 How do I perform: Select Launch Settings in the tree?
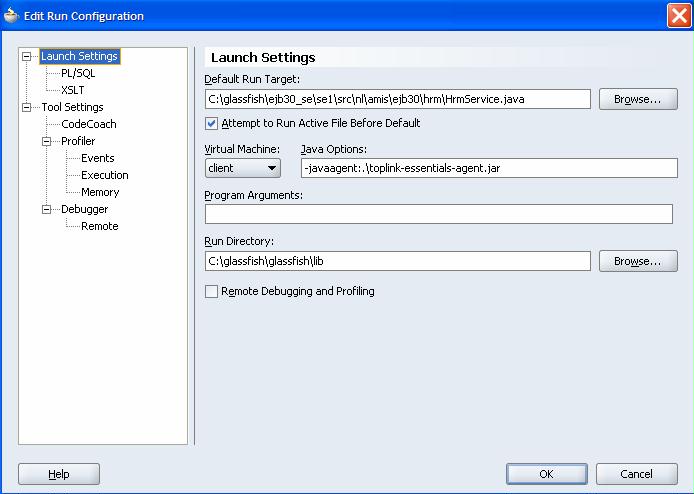click(x=80, y=56)
